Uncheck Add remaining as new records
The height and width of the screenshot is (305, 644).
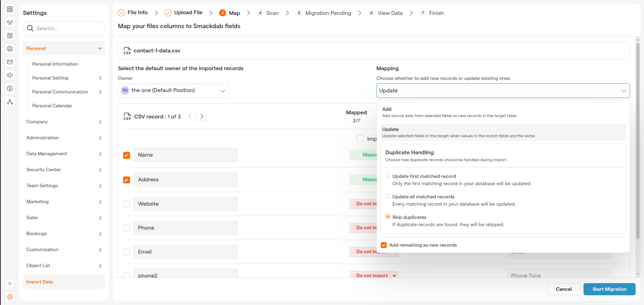point(384,245)
